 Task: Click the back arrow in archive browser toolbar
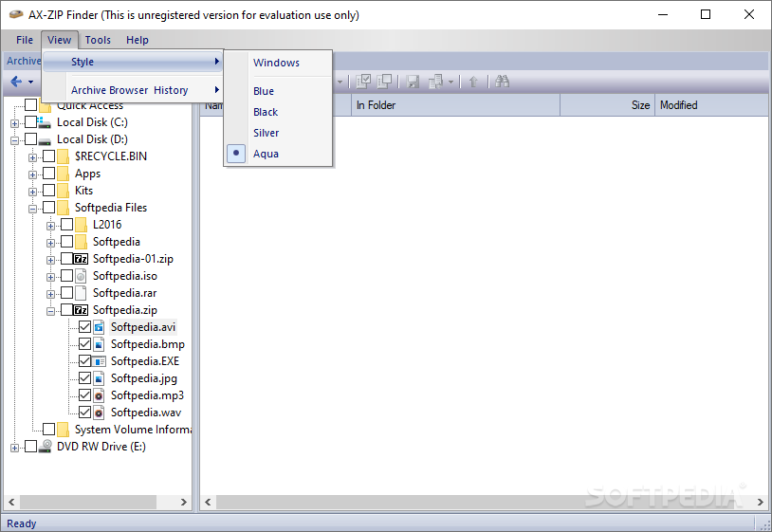point(16,82)
